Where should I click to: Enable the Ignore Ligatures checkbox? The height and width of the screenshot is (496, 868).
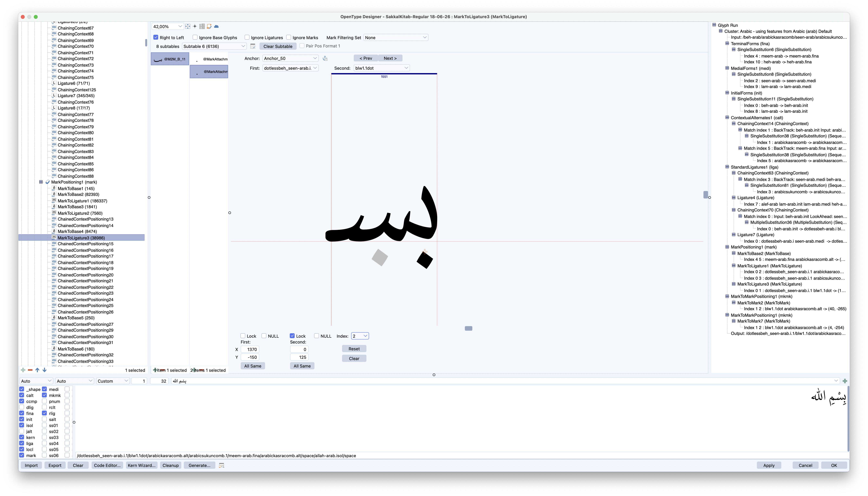(247, 38)
